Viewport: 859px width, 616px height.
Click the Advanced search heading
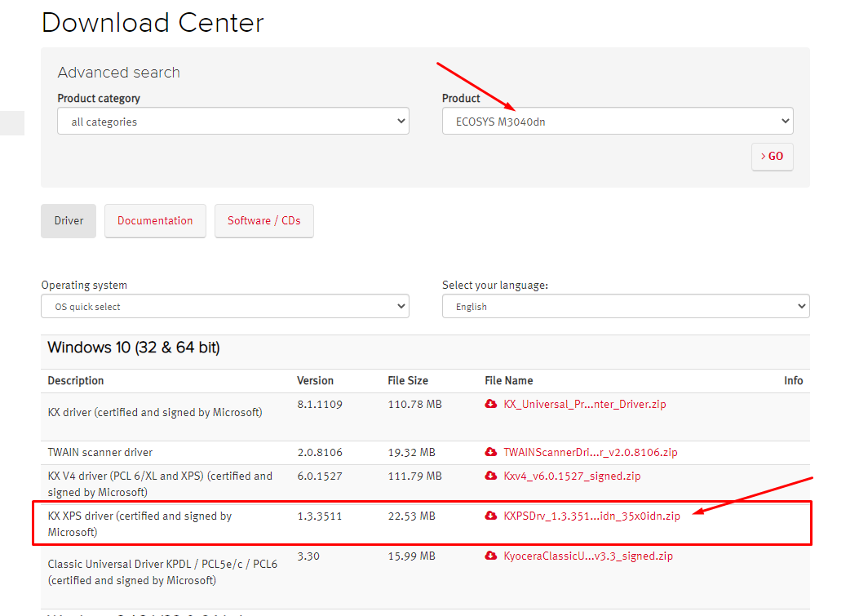pyautogui.click(x=119, y=73)
